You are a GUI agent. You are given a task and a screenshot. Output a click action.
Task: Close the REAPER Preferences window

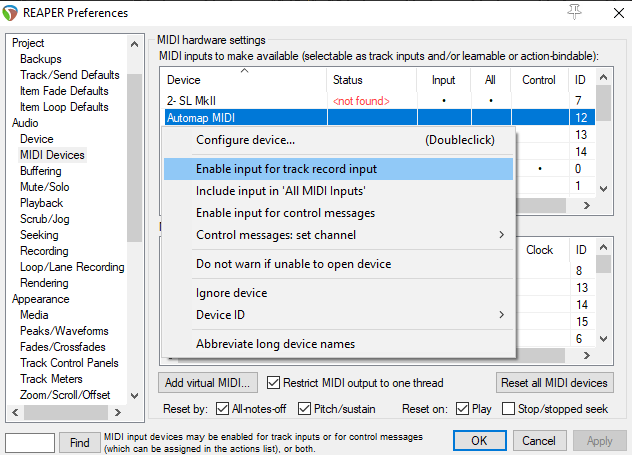pyautogui.click(x=619, y=13)
